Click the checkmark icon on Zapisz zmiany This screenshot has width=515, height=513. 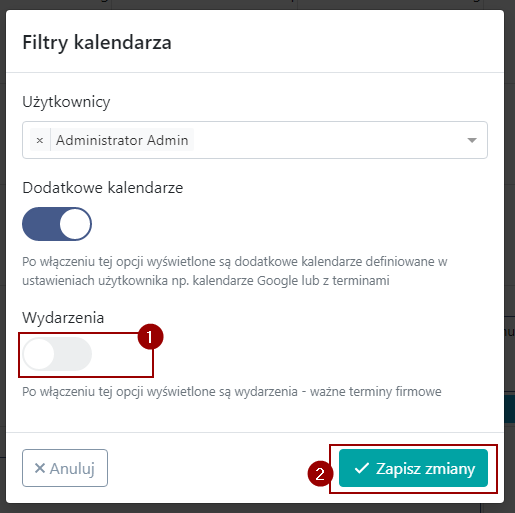pyautogui.click(x=361, y=468)
